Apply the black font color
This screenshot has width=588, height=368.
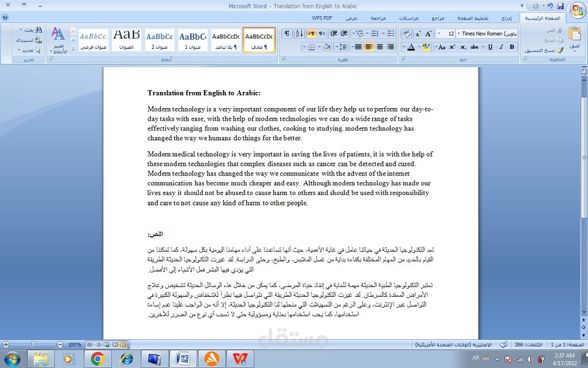tap(411, 47)
